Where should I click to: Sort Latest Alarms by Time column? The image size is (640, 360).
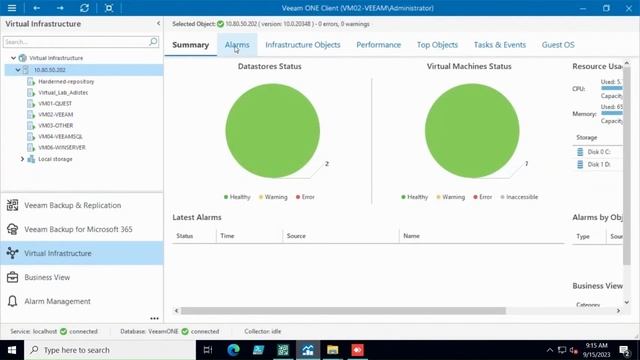[x=227, y=236]
